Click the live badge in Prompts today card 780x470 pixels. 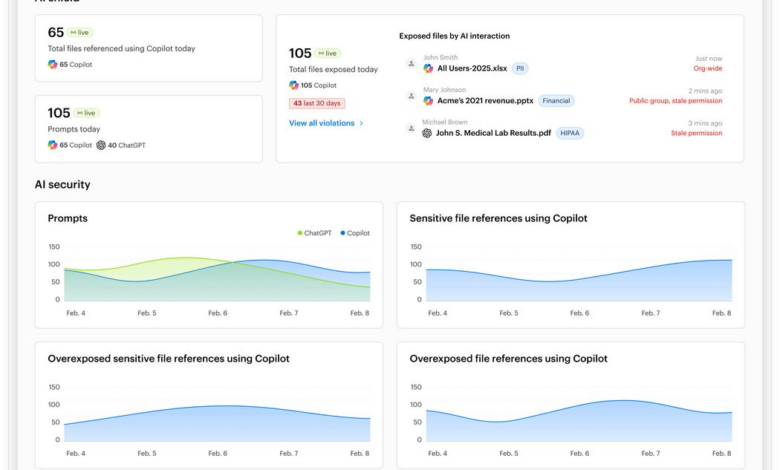[87, 113]
